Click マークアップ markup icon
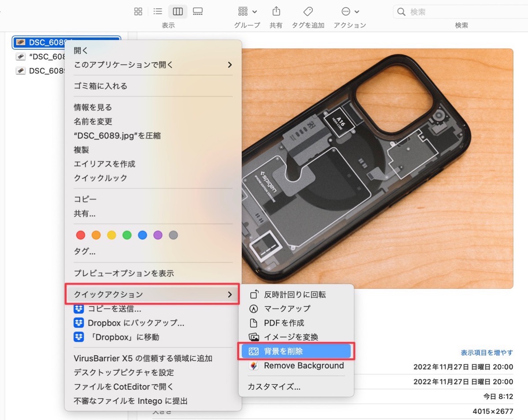Image resolution: width=528 pixels, height=420 pixels. point(253,309)
